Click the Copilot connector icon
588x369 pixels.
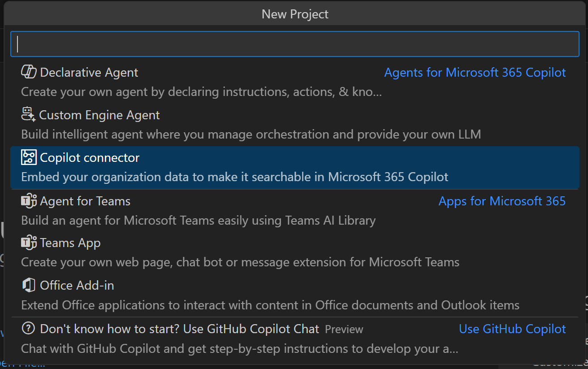coord(29,157)
